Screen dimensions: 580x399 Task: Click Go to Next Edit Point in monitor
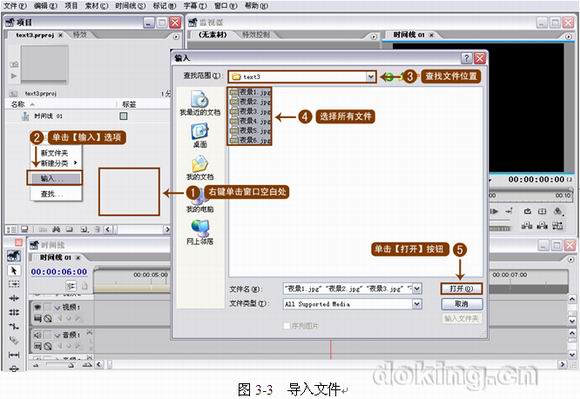pos(509,211)
